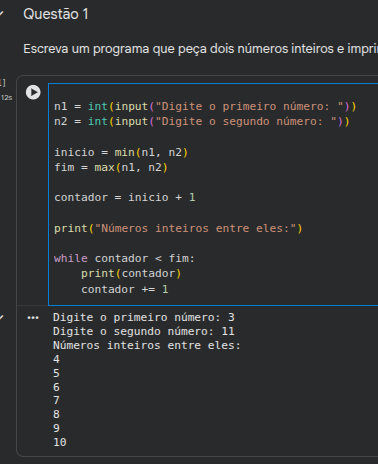Click code line 'n2 = int(input(...segundo número'

(x=202, y=121)
